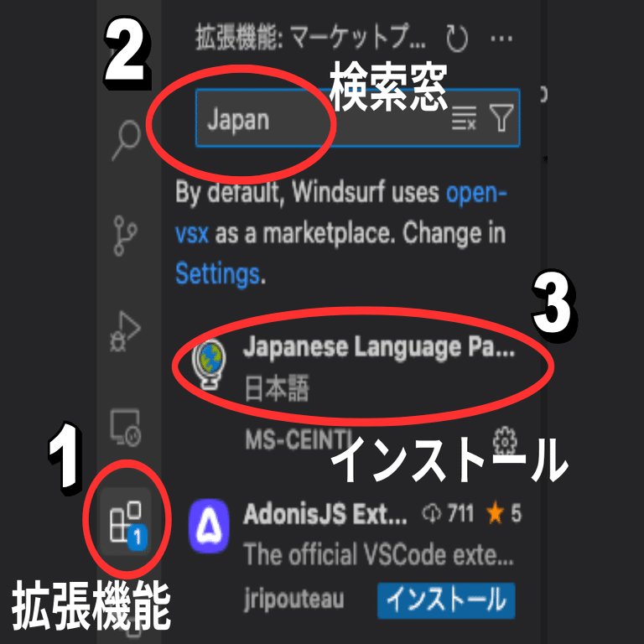The height and width of the screenshot is (644, 644).
Task: Open the Remote Explorer view
Action: (x=125, y=428)
